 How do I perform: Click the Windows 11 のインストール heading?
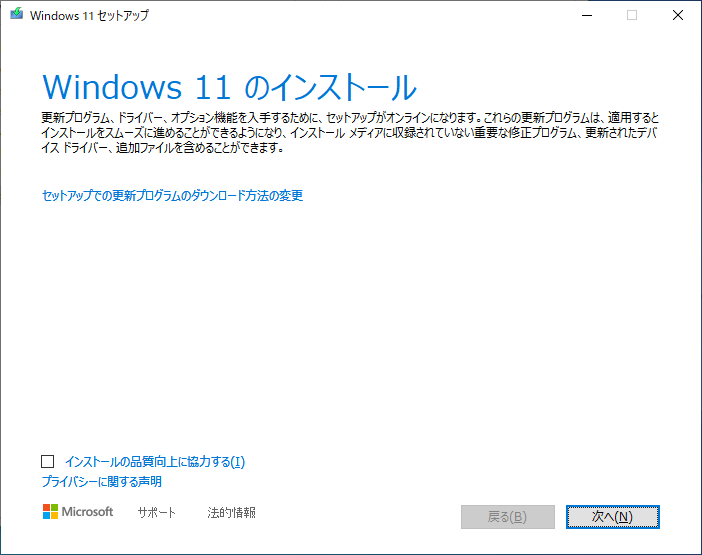point(229,87)
